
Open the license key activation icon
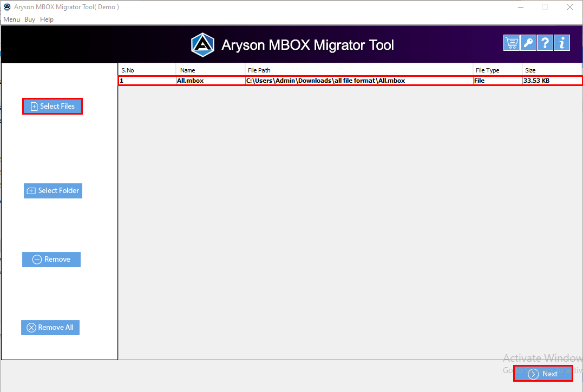pyautogui.click(x=528, y=43)
